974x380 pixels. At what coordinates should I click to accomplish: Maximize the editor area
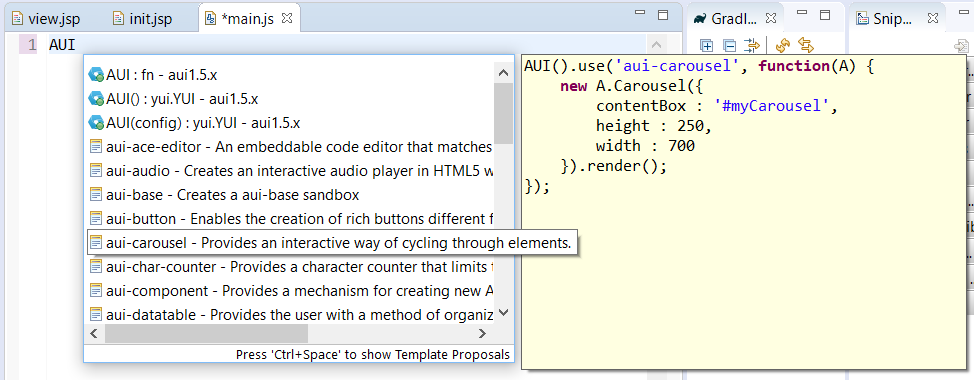(x=663, y=15)
